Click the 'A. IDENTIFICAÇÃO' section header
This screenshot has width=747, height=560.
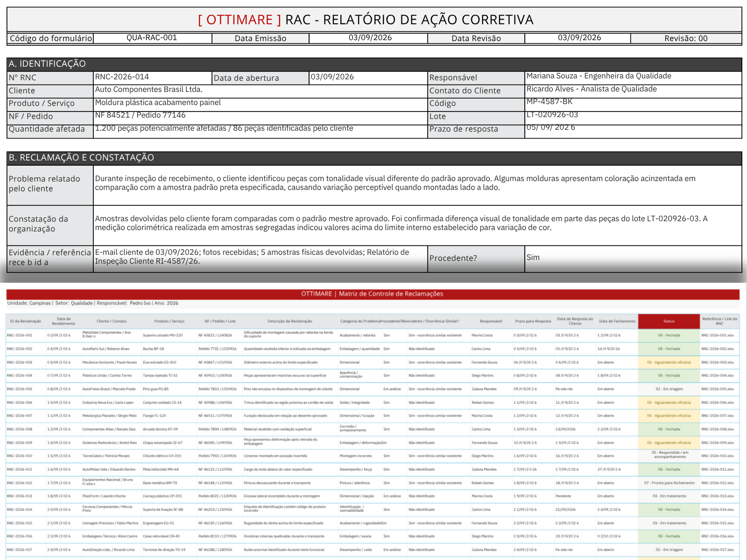pos(374,64)
